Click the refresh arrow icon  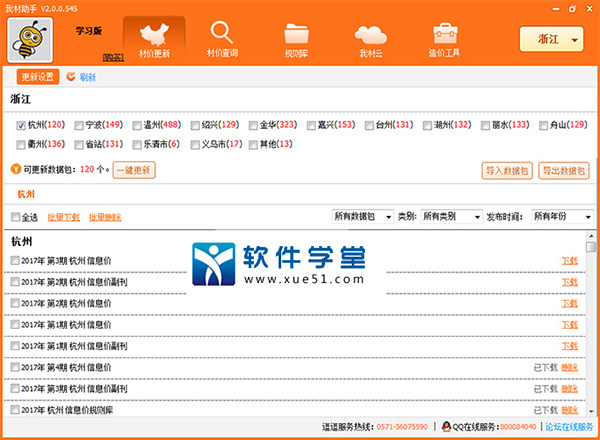click(71, 77)
